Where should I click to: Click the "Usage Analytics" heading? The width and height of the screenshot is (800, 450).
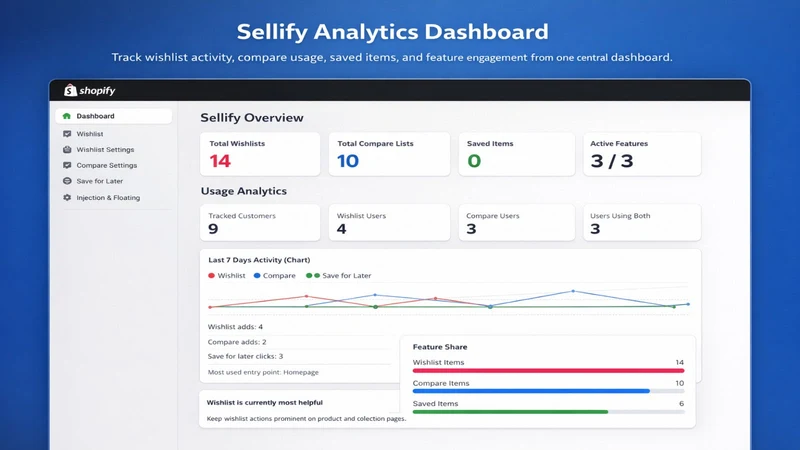244,191
